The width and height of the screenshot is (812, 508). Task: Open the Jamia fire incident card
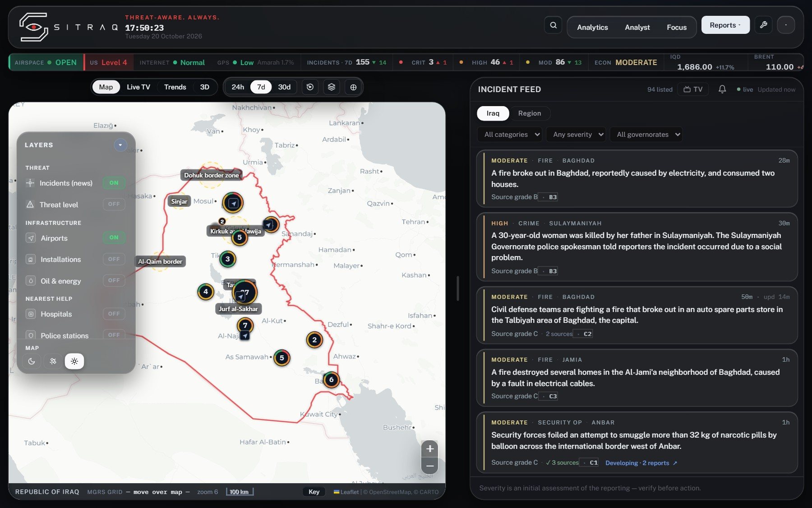pyautogui.click(x=637, y=378)
